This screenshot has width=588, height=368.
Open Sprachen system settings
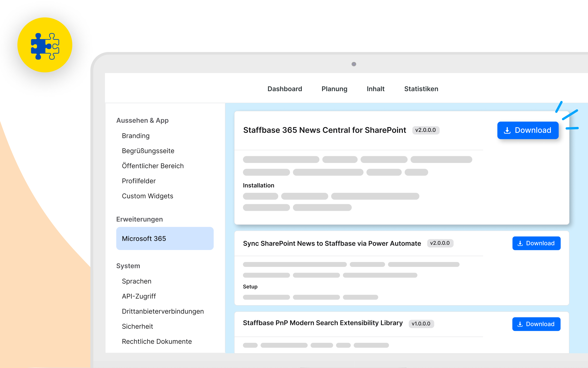point(137,281)
